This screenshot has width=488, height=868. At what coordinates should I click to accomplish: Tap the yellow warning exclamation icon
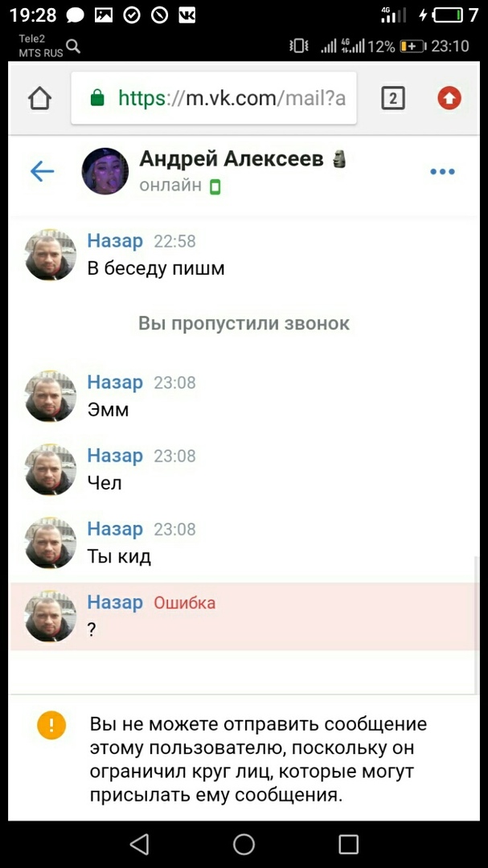pos(51,725)
